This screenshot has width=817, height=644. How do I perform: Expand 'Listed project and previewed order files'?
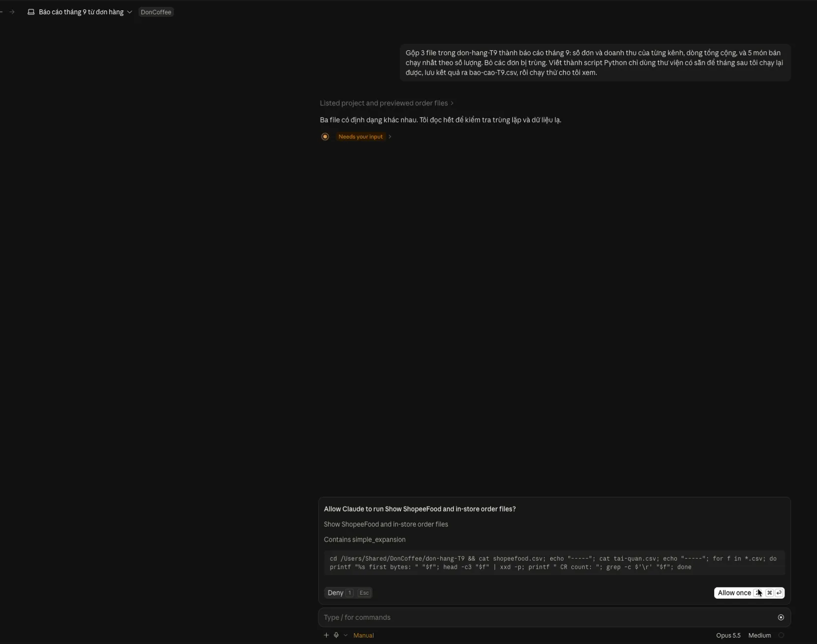386,103
